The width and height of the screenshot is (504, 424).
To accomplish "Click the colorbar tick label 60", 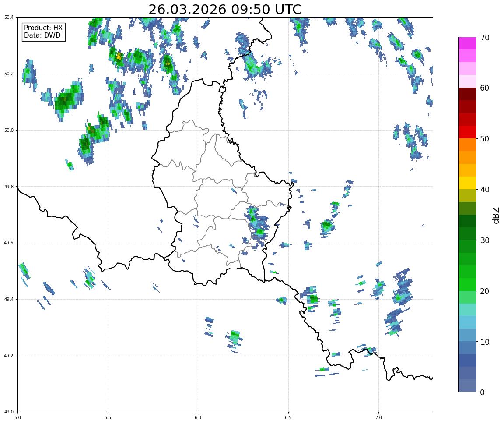I will click(485, 88).
